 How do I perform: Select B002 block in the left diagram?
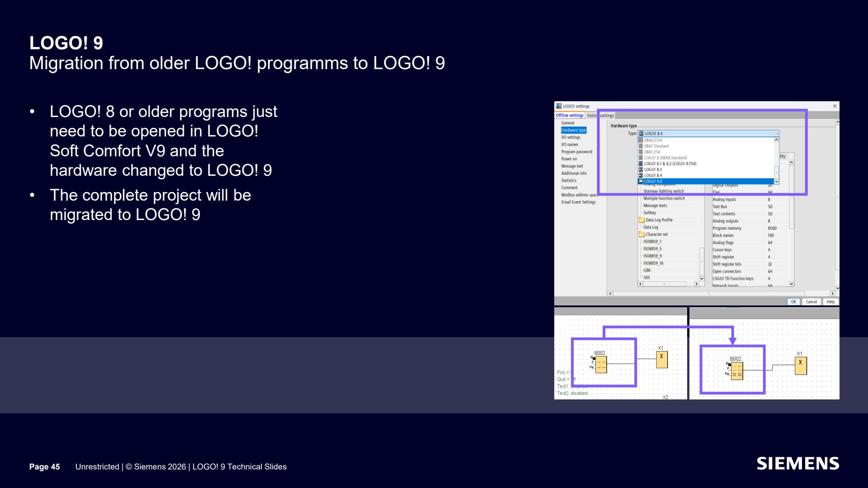click(601, 364)
